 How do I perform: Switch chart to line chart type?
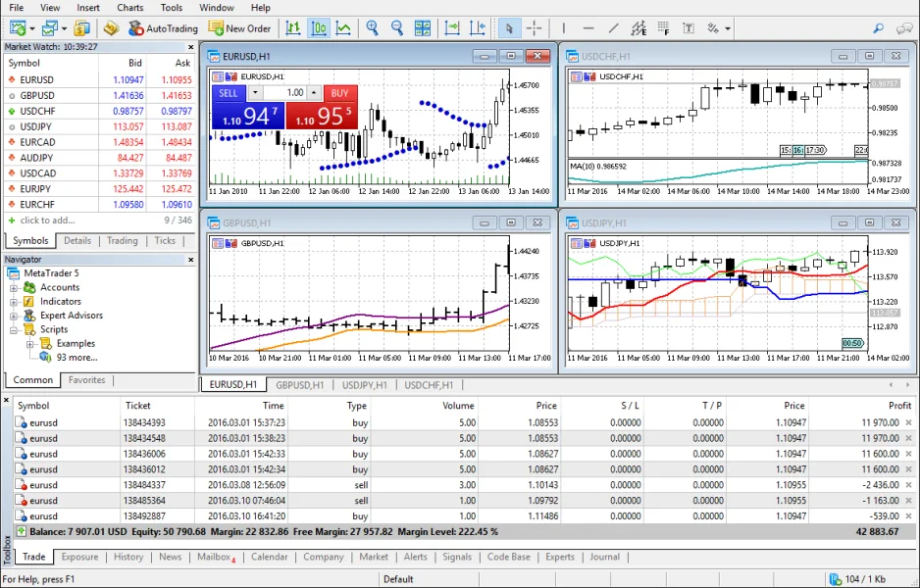[x=343, y=28]
